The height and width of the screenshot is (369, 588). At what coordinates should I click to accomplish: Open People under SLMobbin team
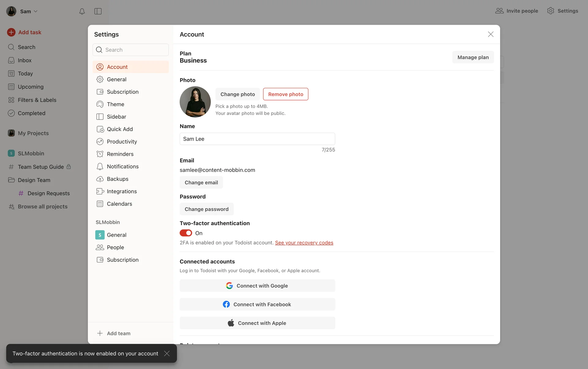115,247
